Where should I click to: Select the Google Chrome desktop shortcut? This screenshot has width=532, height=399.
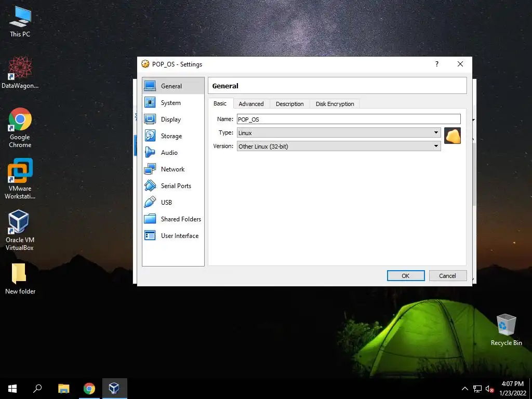[20, 128]
